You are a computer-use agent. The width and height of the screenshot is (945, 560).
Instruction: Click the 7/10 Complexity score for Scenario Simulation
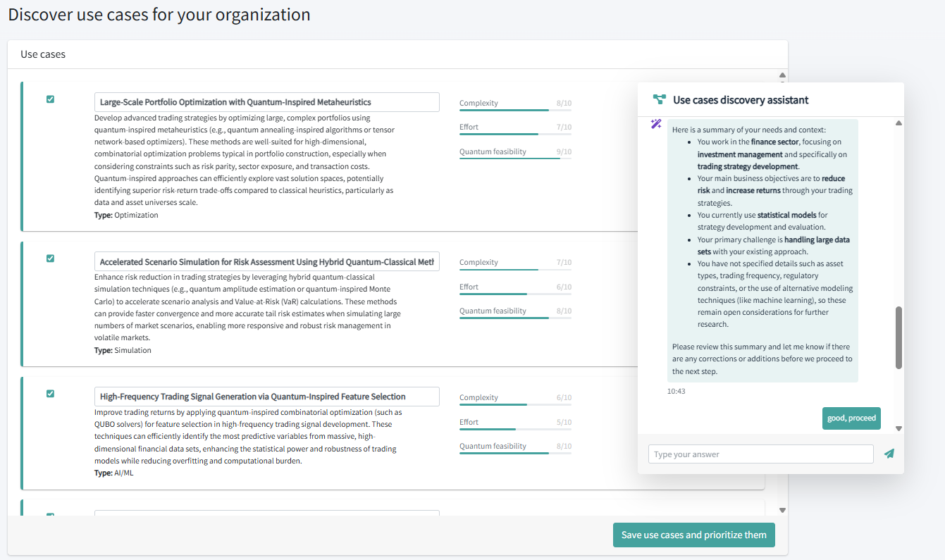tap(564, 262)
